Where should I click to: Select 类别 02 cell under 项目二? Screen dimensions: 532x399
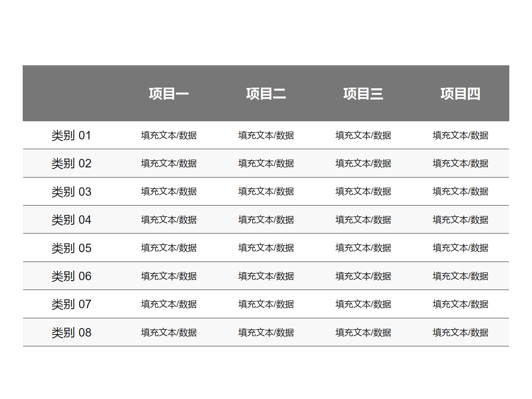(266, 163)
